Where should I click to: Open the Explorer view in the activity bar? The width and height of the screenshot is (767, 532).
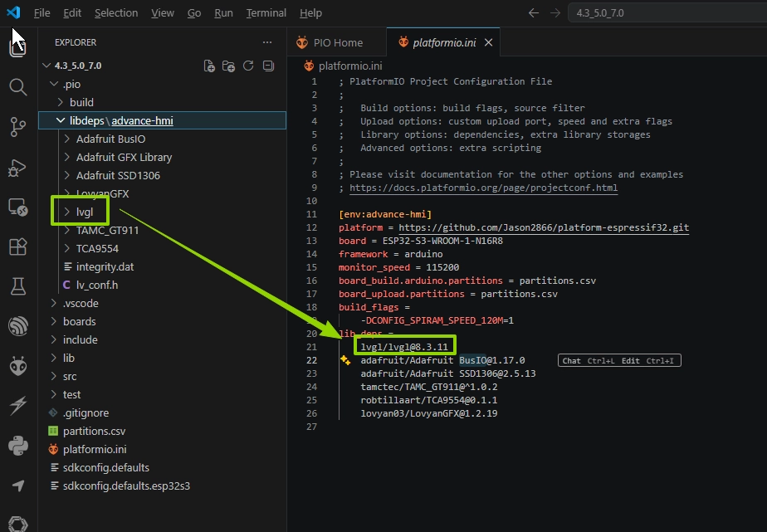(18, 47)
